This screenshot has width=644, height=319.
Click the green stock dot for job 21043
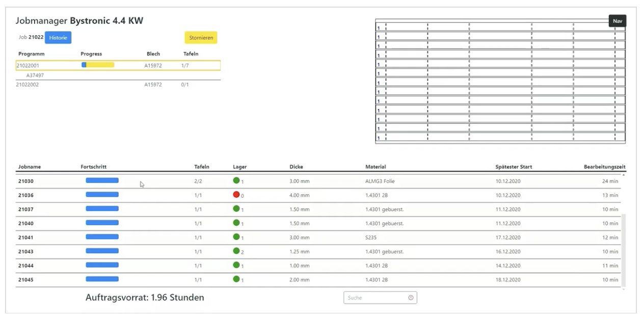[236, 251]
